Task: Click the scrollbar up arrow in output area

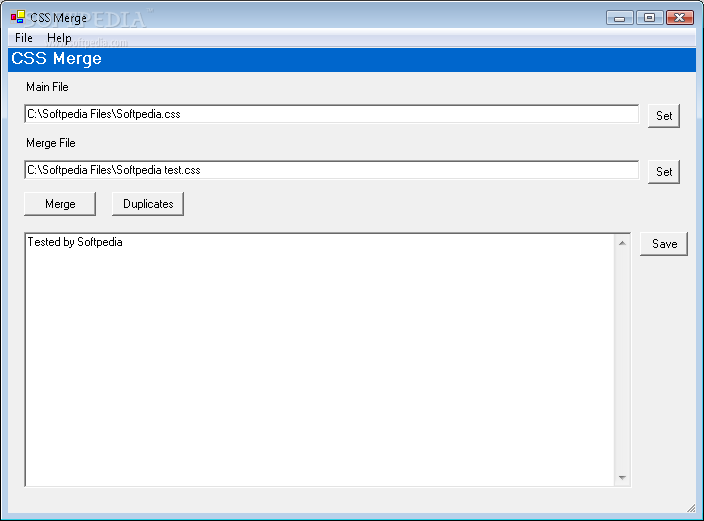Action: coord(622,243)
